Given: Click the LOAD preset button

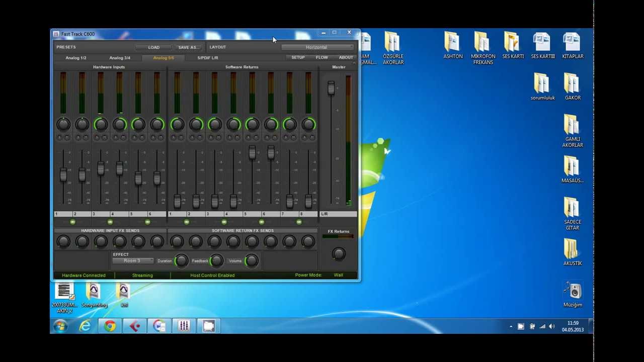Looking at the screenshot, I should 154,47.
